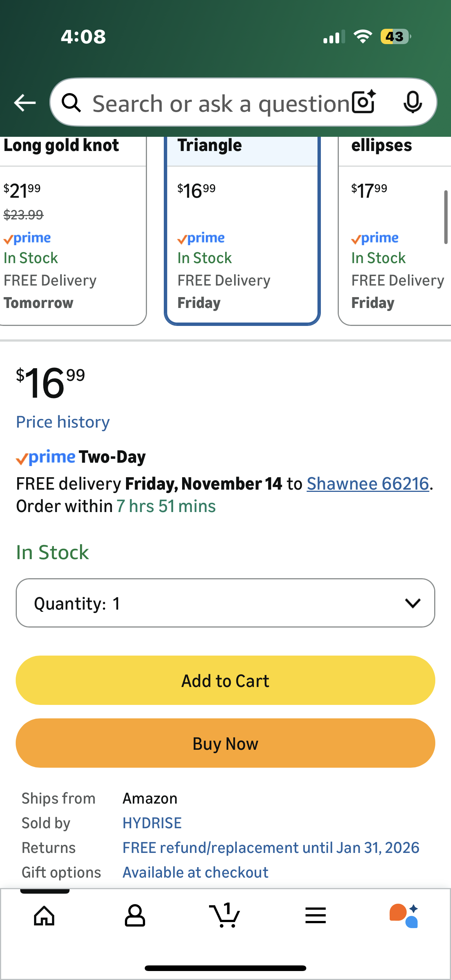This screenshot has width=451, height=980.
Task: Open gift options Available at checkout
Action: tap(195, 872)
